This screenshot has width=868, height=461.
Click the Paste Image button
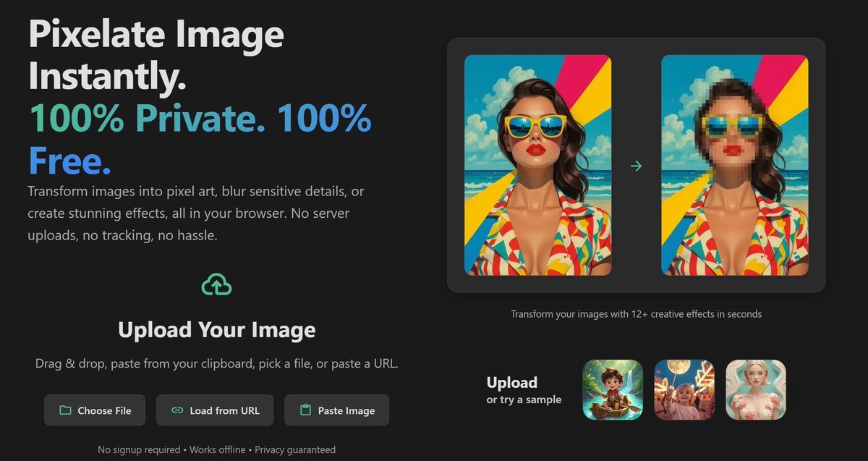pos(336,410)
